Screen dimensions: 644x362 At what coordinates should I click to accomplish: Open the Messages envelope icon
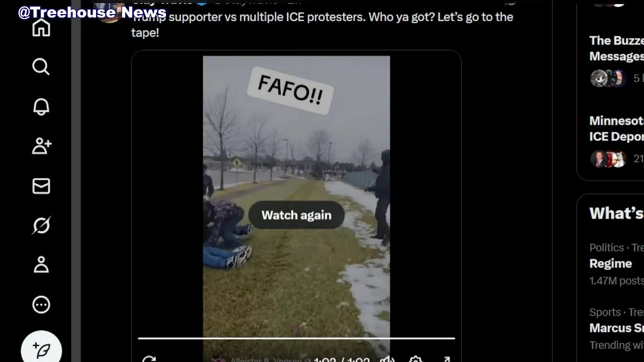tap(41, 186)
